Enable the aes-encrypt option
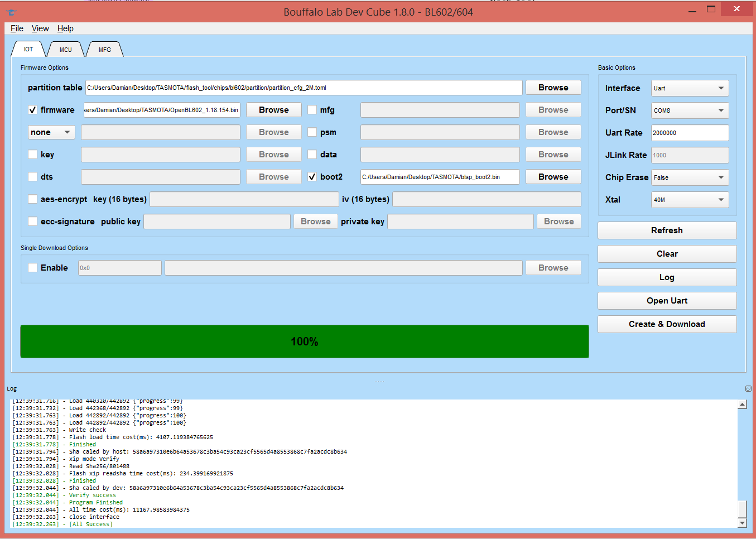Image resolution: width=756 pixels, height=539 pixels. (33, 199)
